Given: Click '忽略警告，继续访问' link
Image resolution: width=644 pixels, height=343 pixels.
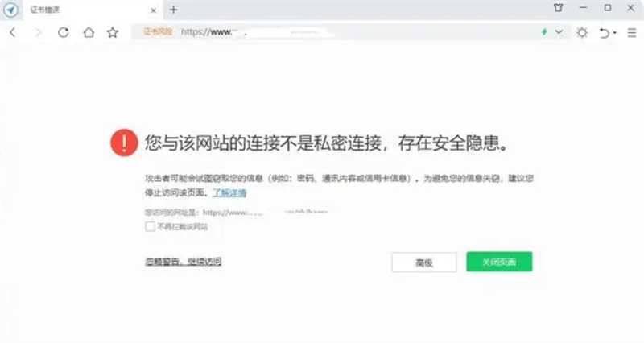Looking at the screenshot, I should (183, 262).
